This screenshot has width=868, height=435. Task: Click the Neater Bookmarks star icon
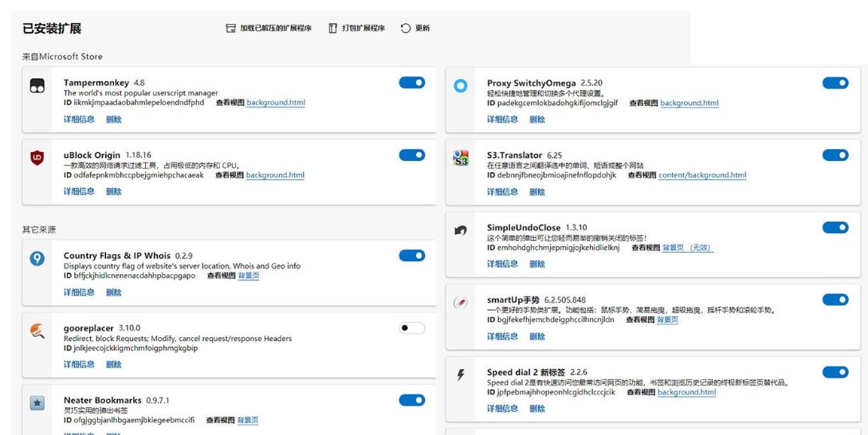click(x=37, y=403)
